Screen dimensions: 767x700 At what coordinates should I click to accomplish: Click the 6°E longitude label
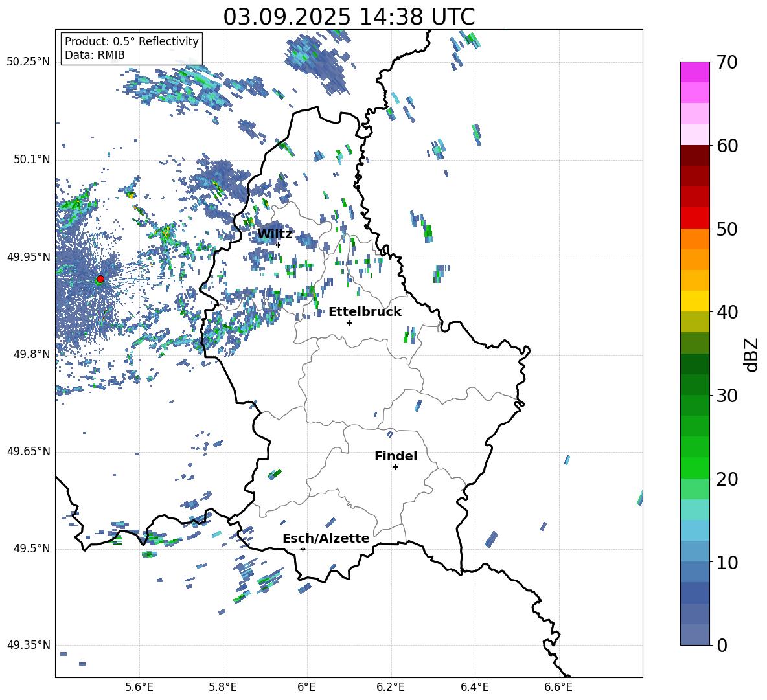[x=306, y=687]
